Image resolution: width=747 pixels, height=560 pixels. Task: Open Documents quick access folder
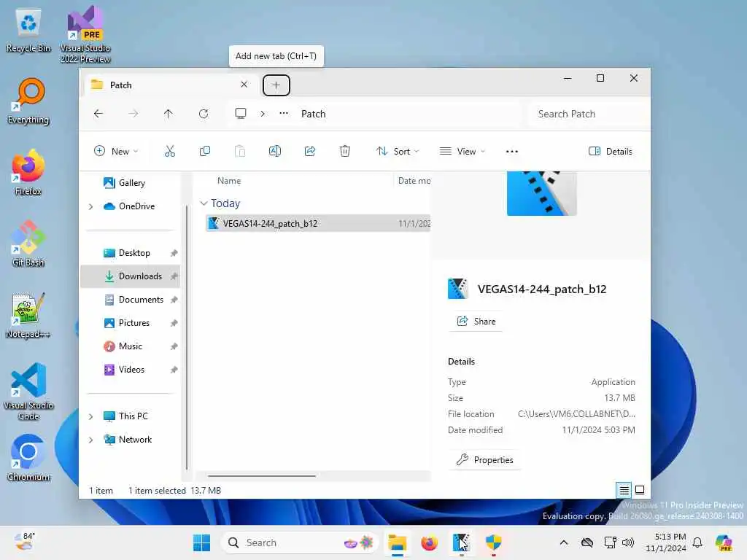(x=130, y=300)
